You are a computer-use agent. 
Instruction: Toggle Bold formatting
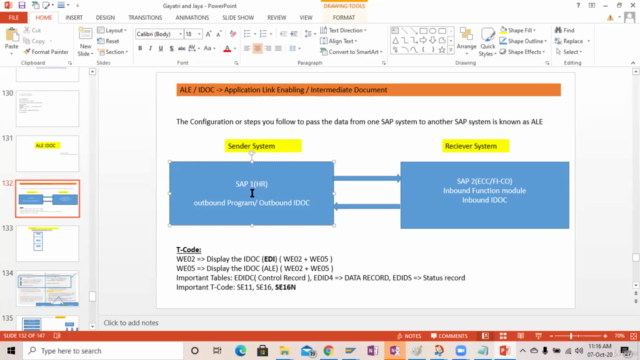140,49
